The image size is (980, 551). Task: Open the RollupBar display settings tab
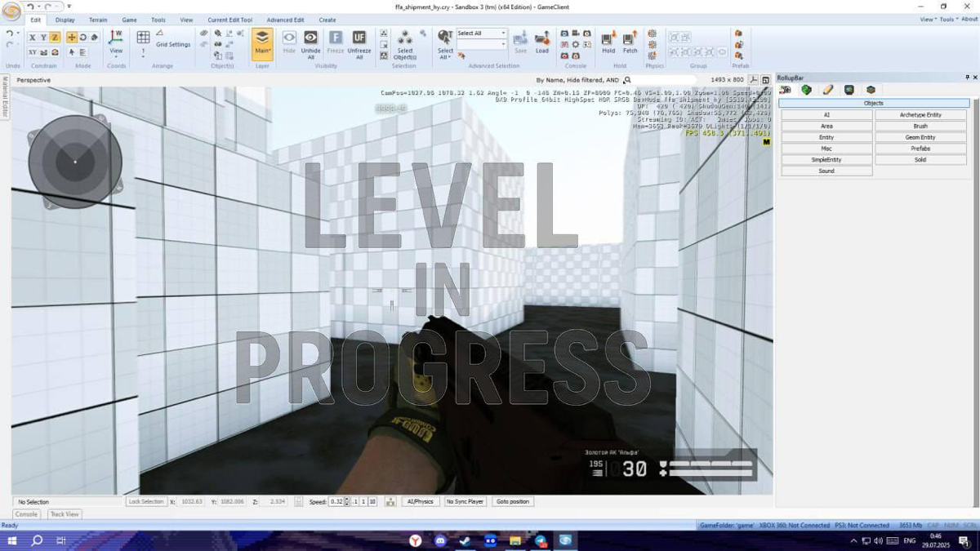(x=849, y=90)
